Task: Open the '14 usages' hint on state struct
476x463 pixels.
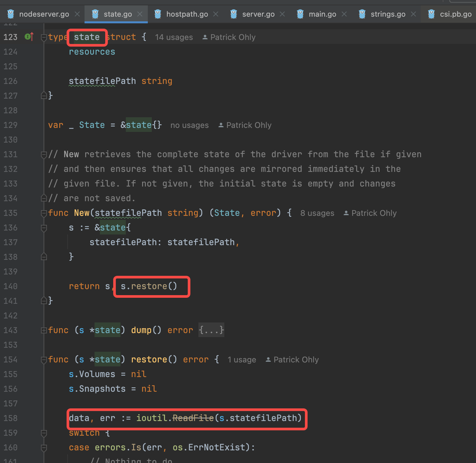Action: pyautogui.click(x=174, y=37)
